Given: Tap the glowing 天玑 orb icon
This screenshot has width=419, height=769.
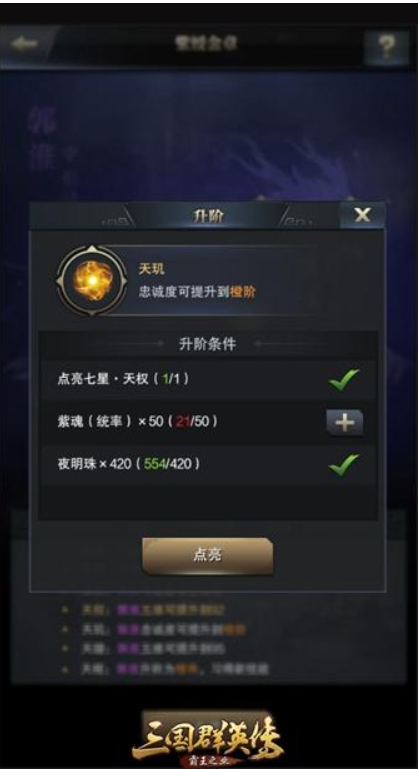Looking at the screenshot, I should pyautogui.click(x=92, y=281).
